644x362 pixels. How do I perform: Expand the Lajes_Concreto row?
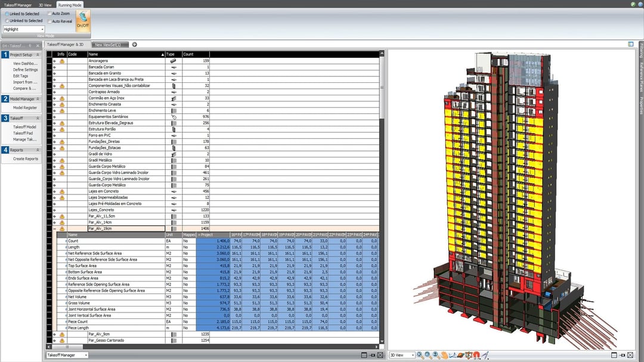[54, 210]
